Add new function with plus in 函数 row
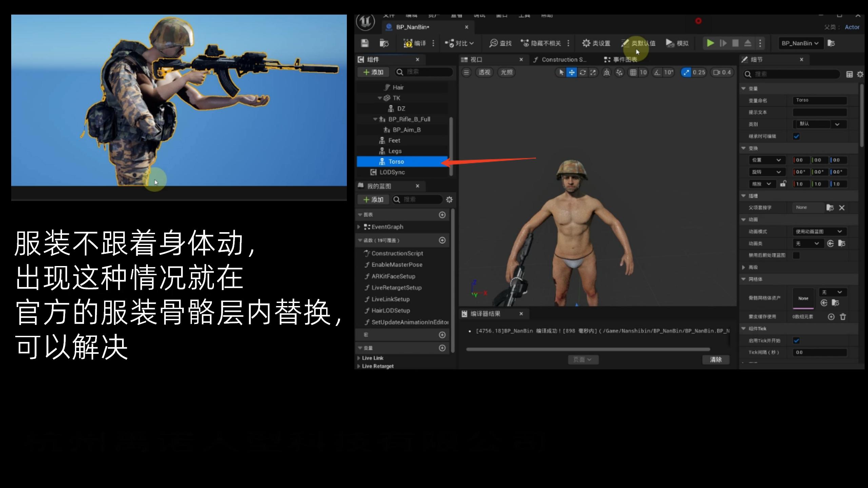The width and height of the screenshot is (868, 488). click(442, 240)
